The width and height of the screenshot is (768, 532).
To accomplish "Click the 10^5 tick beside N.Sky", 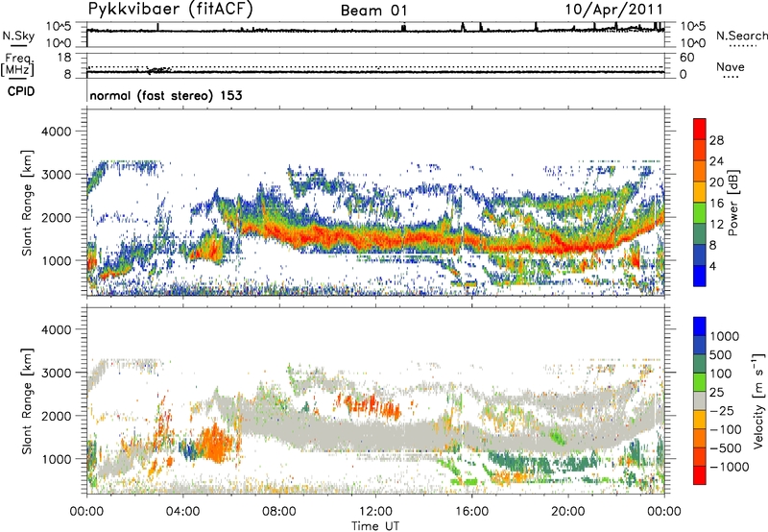I will click(60, 27).
